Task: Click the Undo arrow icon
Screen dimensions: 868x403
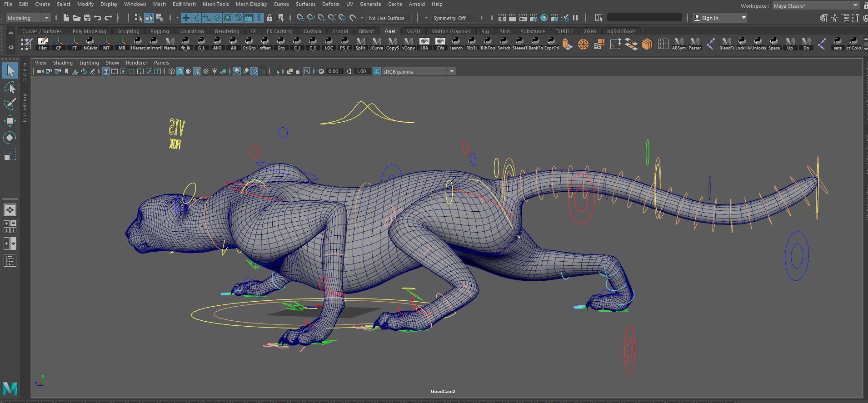Action: (x=98, y=18)
